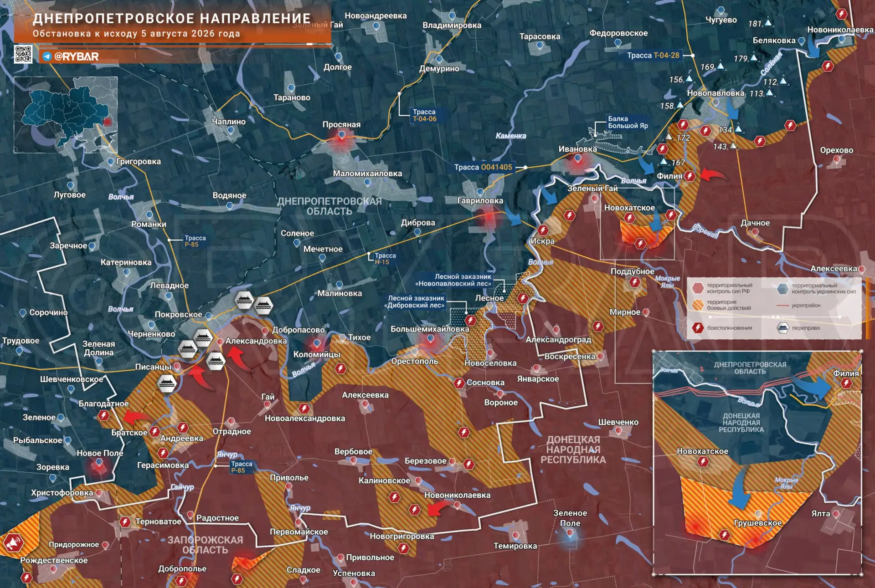Click the 'Большемихайловка' town label
This screenshot has height=588, width=875.
coord(430,329)
